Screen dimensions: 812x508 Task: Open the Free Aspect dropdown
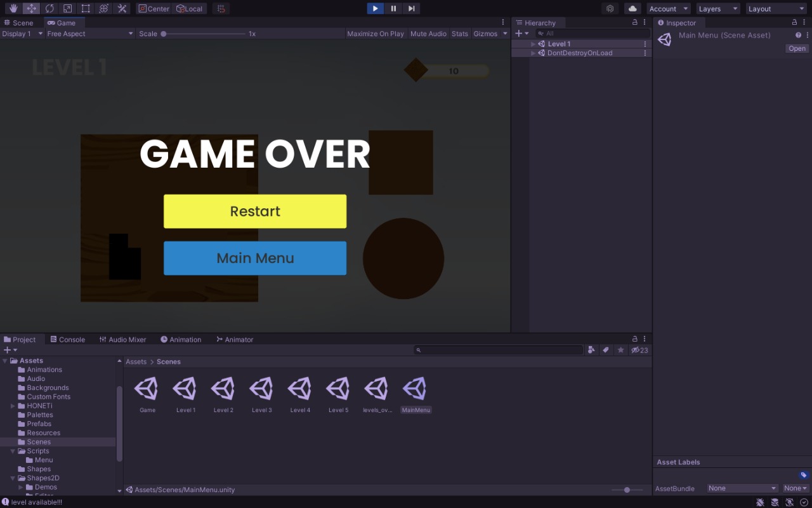click(x=89, y=34)
